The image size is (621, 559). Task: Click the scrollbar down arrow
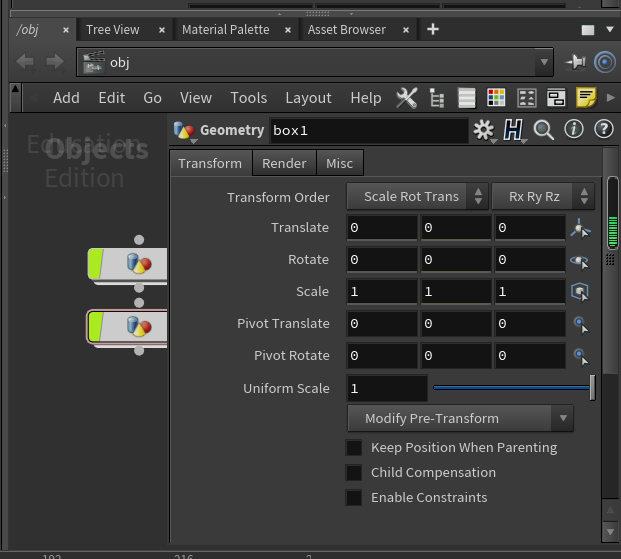pyautogui.click(x=610, y=532)
